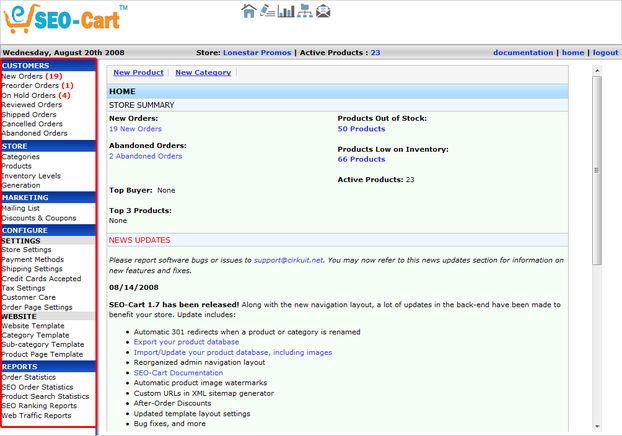Image resolution: width=622 pixels, height=436 pixels.
Task: Open the Generation menu item
Action: click(x=21, y=185)
